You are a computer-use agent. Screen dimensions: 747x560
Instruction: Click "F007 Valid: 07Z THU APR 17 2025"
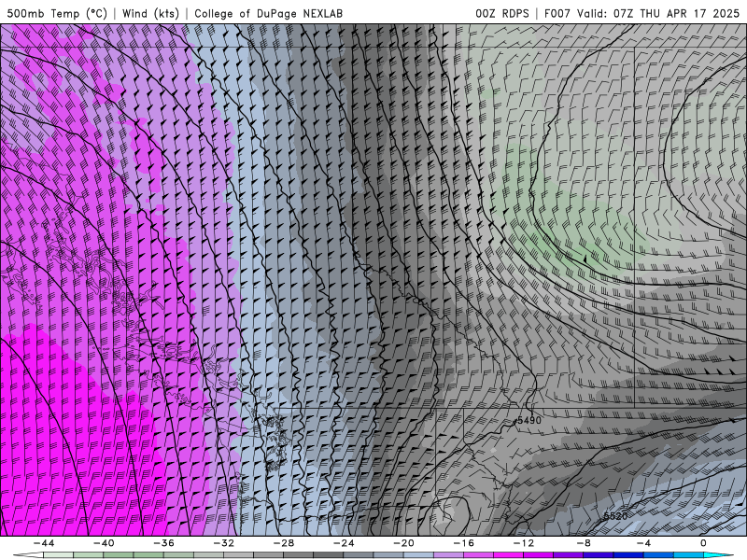pyautogui.click(x=641, y=13)
